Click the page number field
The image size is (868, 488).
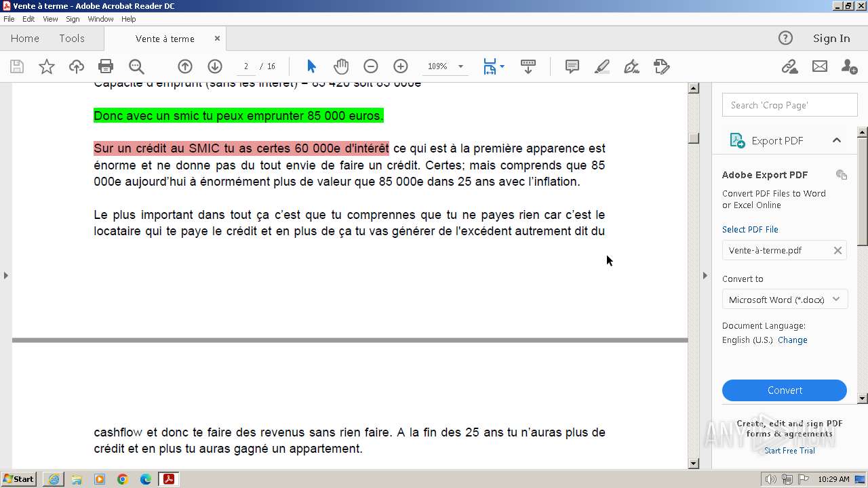coord(245,66)
